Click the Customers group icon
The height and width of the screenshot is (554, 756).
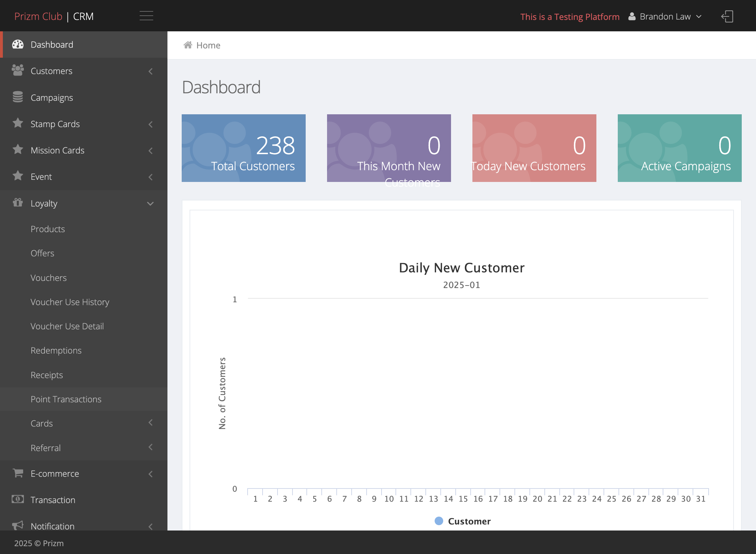pyautogui.click(x=18, y=70)
